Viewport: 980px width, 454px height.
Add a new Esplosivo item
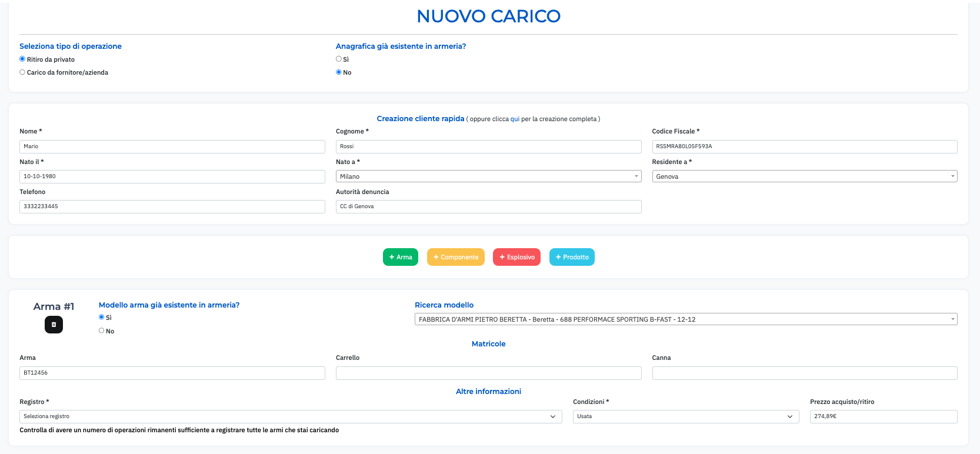pos(516,257)
